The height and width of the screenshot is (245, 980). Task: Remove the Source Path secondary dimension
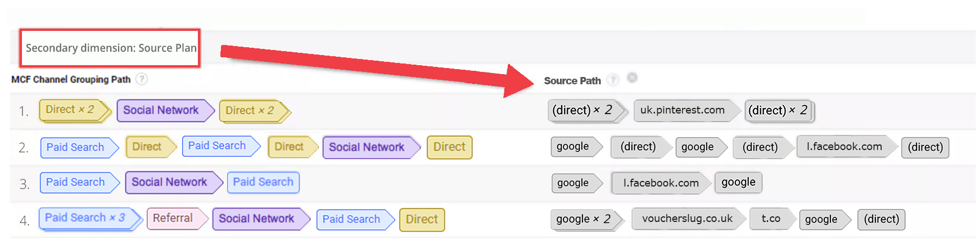pos(633,78)
